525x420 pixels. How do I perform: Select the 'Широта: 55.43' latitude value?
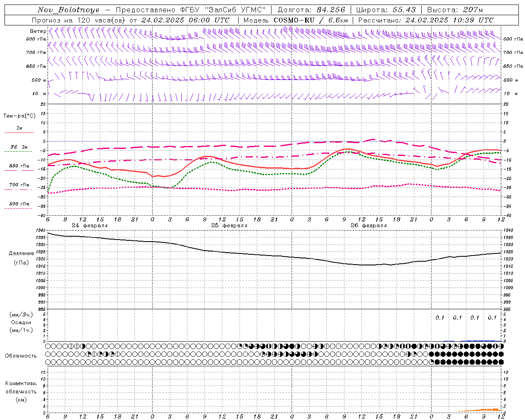coord(386,10)
